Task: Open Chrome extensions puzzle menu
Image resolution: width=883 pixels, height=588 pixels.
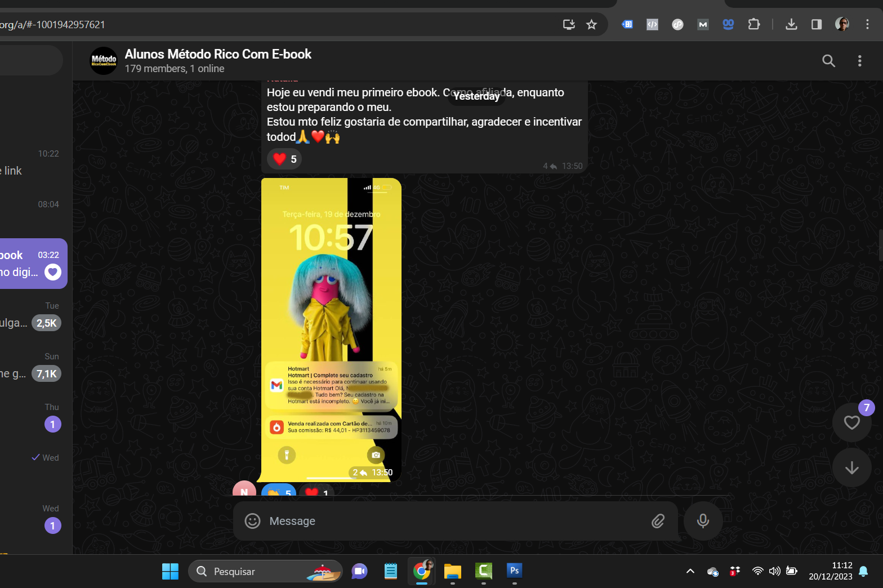Action: 753,24
